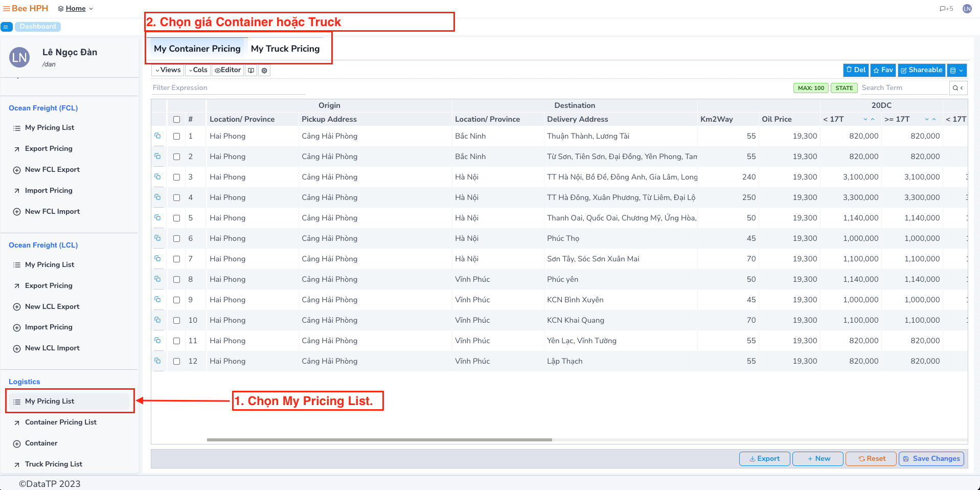
Task: Open Truck Pricing List in sidebar
Action: pos(53,464)
